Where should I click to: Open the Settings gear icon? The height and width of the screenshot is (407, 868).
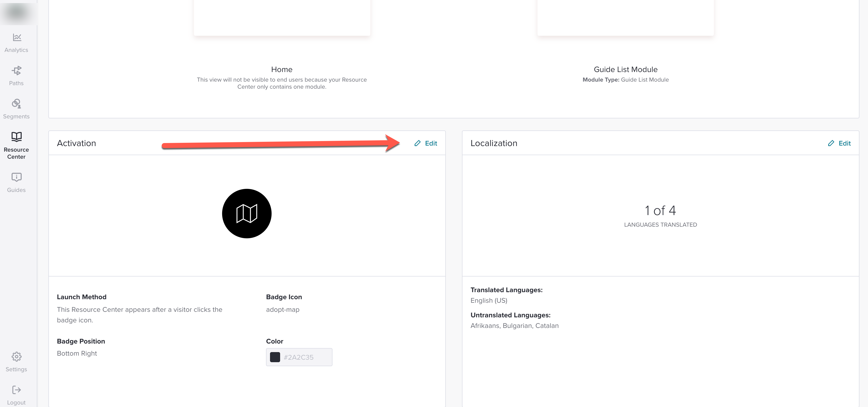tap(17, 356)
